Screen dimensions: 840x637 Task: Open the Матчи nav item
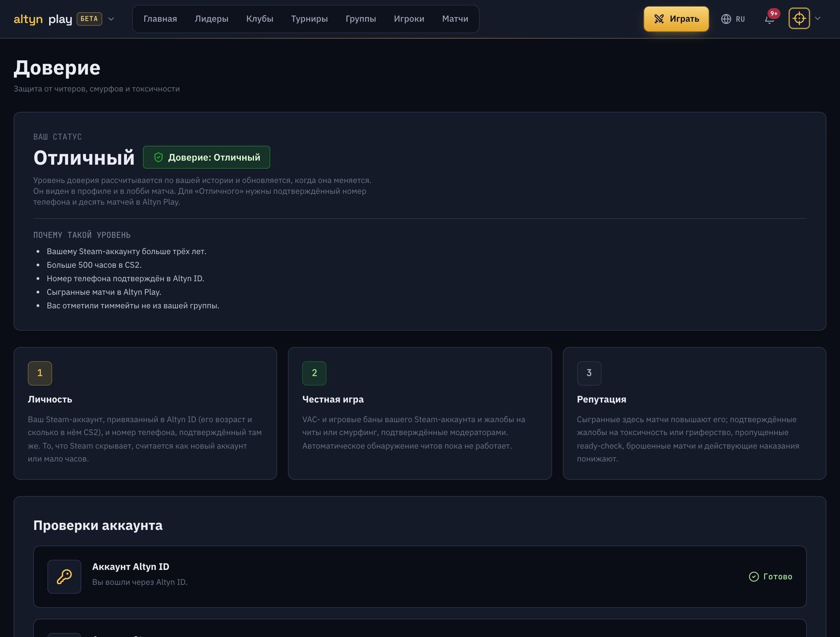coord(455,19)
